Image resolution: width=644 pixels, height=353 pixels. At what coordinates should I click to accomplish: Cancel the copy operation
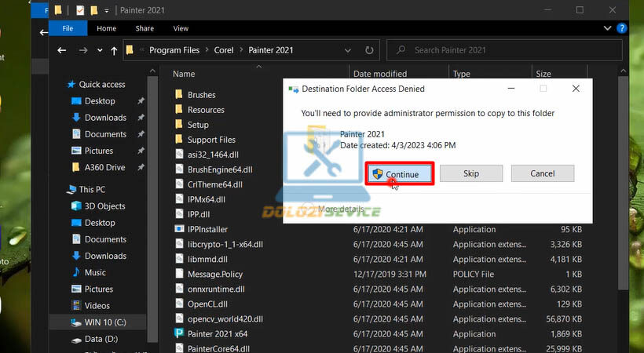click(542, 173)
